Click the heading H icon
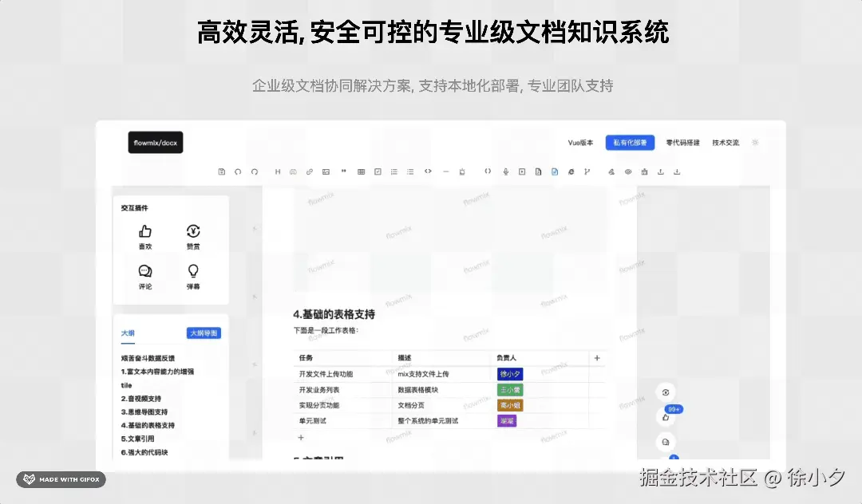This screenshot has height=504, width=862. [x=277, y=171]
